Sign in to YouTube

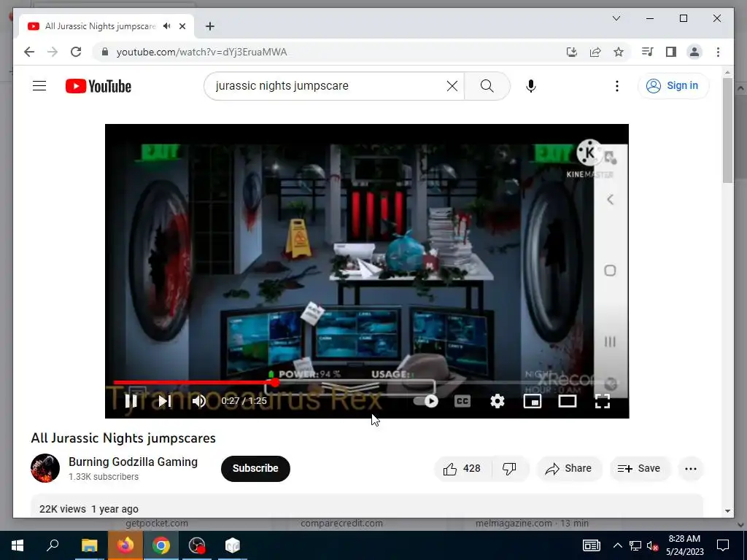673,86
